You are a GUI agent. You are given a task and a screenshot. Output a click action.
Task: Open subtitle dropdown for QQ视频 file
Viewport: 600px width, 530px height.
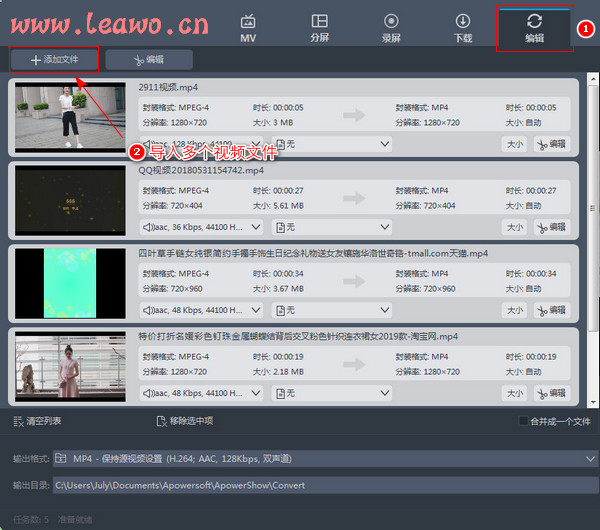[x=332, y=227]
